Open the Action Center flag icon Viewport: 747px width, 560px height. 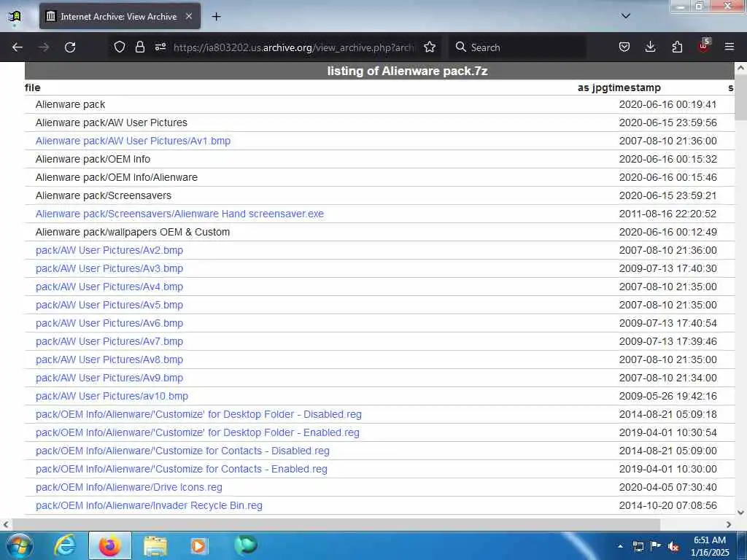[656, 545]
